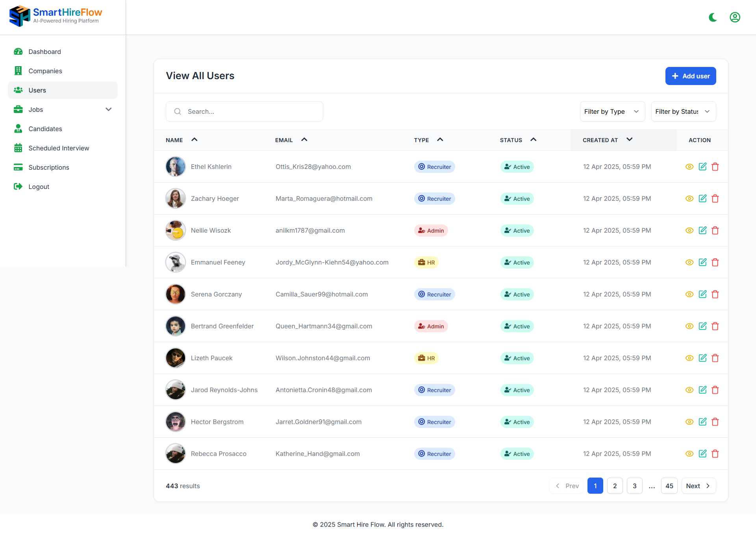Edit Zachary Hoeger's user record
The image size is (756, 535).
pos(702,199)
